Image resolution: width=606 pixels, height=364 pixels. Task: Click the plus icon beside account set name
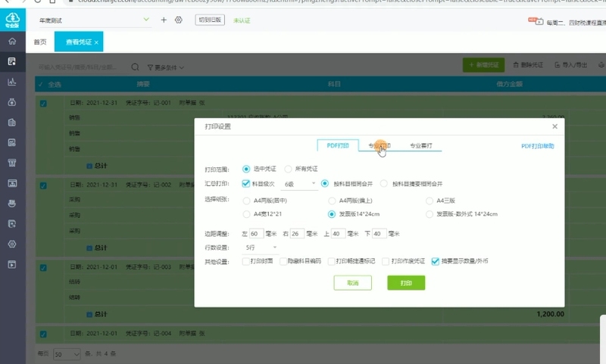tap(164, 20)
